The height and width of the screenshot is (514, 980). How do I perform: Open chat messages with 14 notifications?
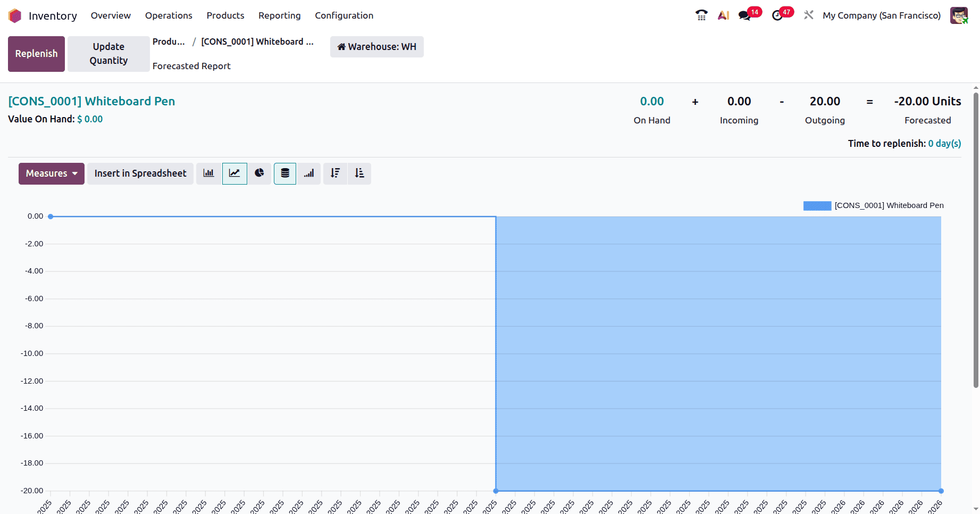(745, 15)
